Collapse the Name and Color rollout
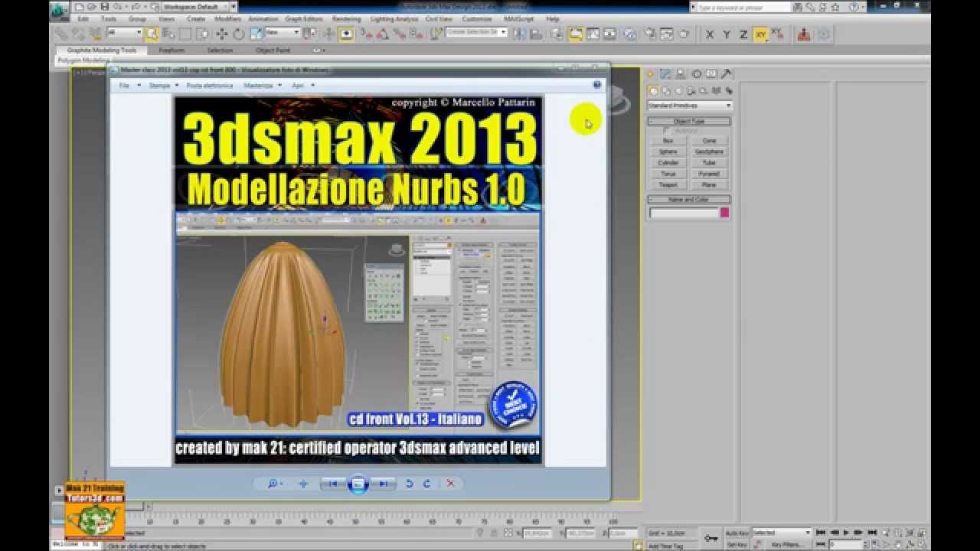Viewport: 980px width, 551px height. tap(689, 200)
